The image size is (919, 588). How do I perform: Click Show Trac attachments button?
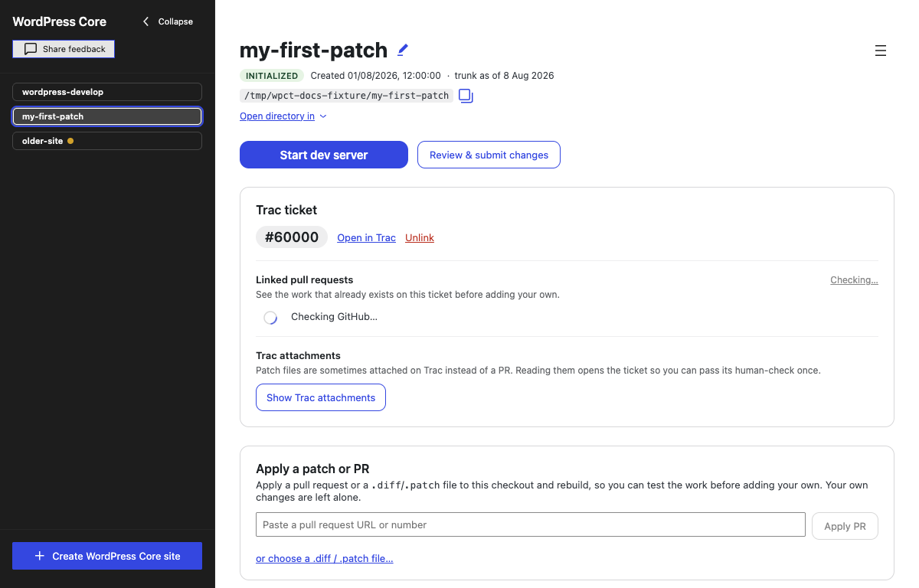point(321,397)
